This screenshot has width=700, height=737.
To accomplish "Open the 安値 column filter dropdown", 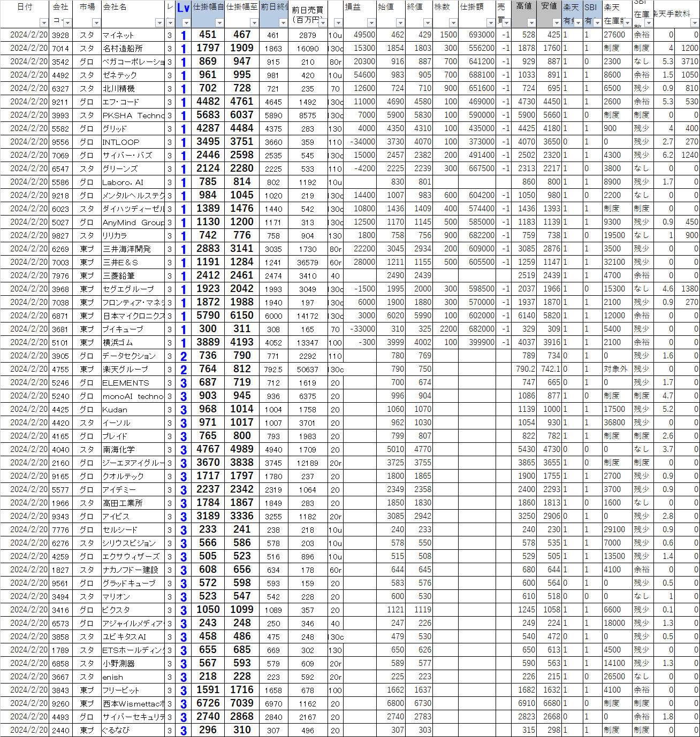I will tap(557, 22).
